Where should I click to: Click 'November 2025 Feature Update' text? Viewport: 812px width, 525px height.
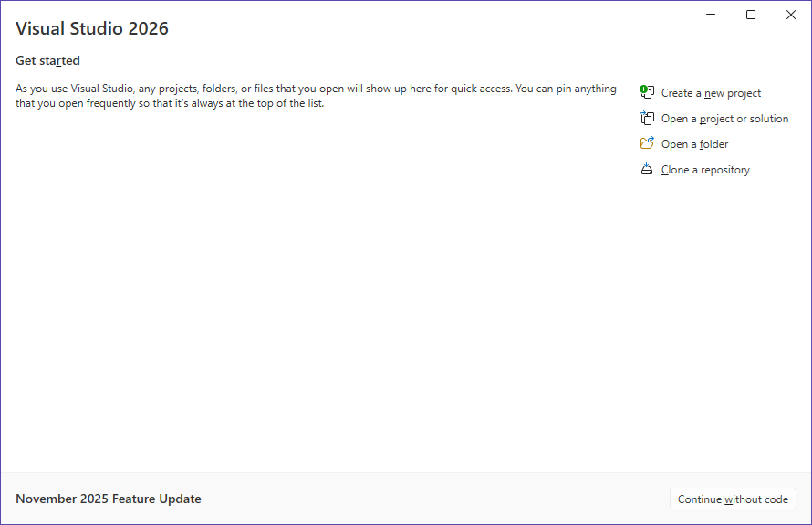(109, 499)
